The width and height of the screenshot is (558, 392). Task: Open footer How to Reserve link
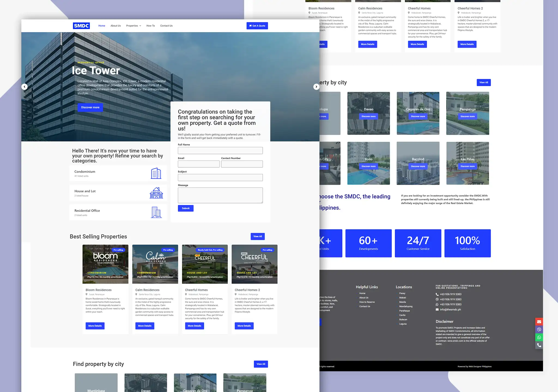(x=367, y=302)
